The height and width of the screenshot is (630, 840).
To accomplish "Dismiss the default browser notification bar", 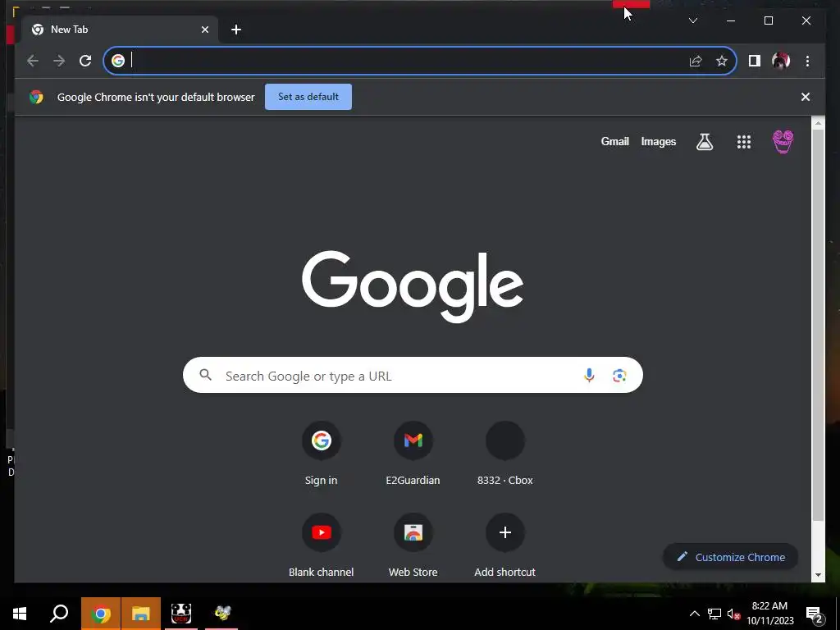I will click(806, 97).
